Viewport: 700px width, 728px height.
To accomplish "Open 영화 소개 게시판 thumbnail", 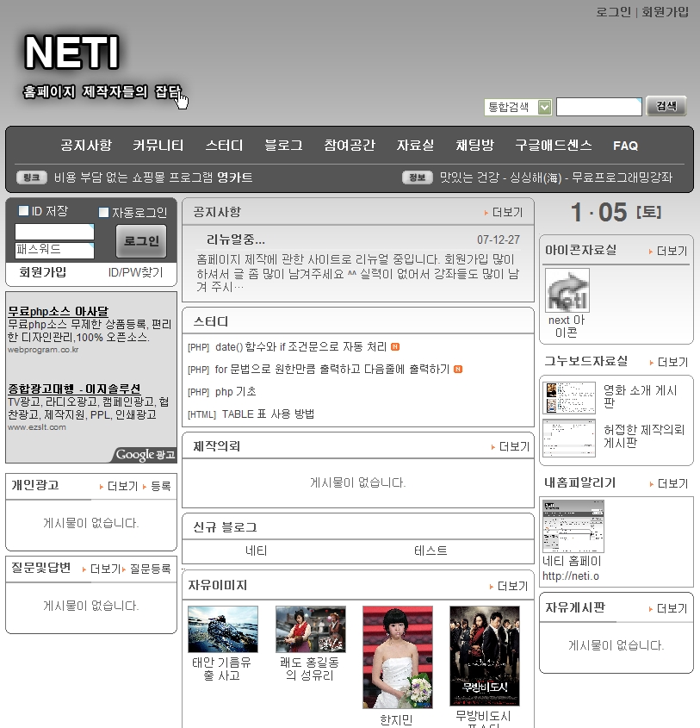I will [x=569, y=398].
